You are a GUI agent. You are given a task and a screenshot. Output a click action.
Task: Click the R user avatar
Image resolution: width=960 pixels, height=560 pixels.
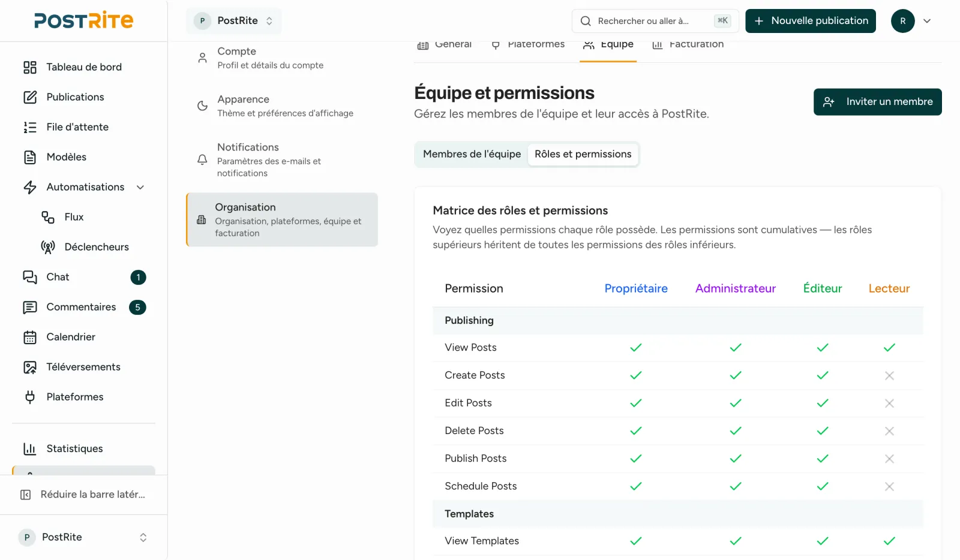[903, 21]
